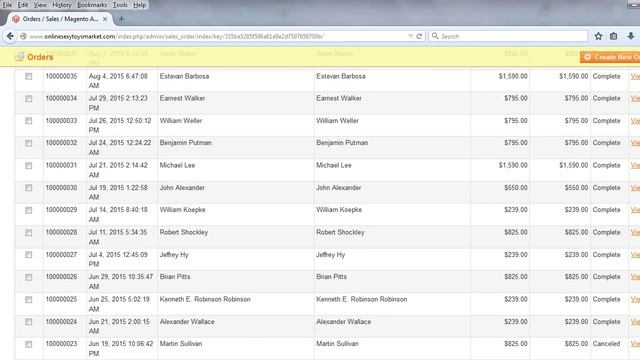This screenshot has width=640, height=360.
Task: Tick checkbox for order 100000027
Action: click(29, 255)
